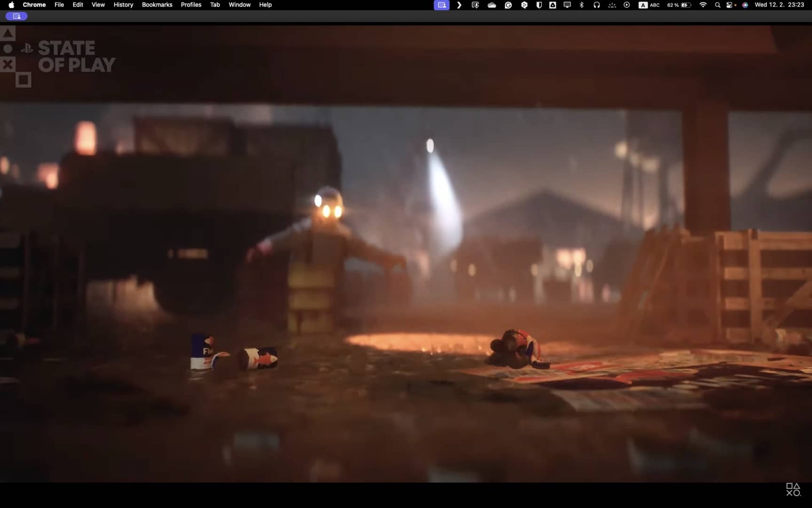Open the Chrome application menu
Image resolution: width=812 pixels, height=508 pixels.
(34, 5)
